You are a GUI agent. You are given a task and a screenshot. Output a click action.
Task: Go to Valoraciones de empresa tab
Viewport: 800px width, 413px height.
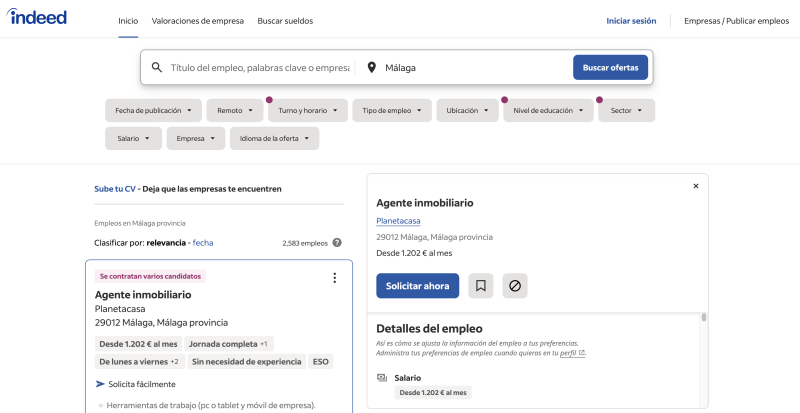pos(198,20)
